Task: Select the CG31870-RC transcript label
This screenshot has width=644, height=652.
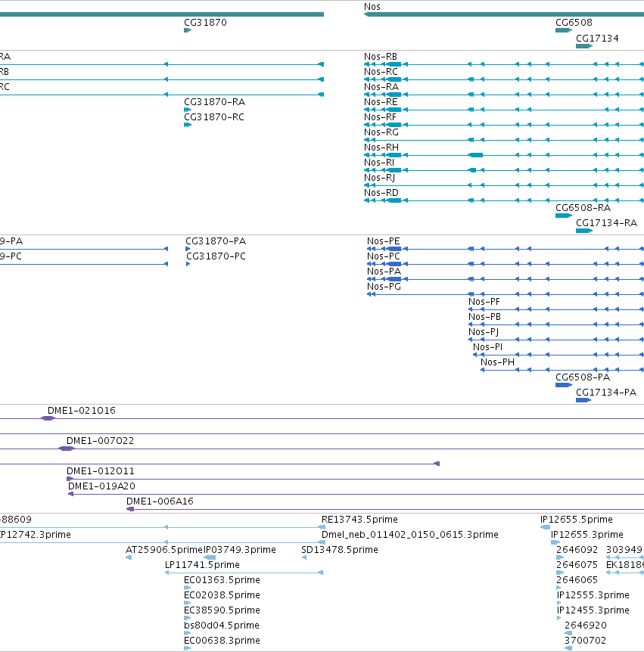Action: [x=214, y=117]
